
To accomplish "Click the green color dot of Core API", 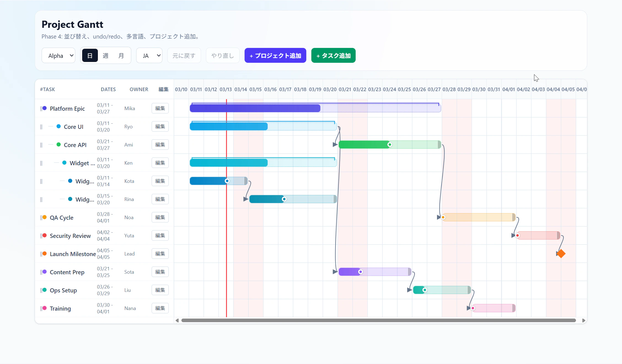I will tap(58, 145).
